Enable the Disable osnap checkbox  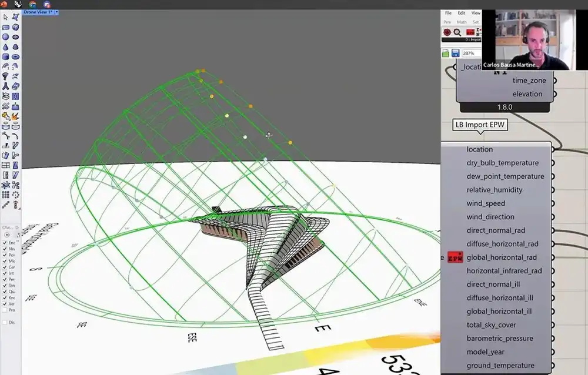(5, 323)
